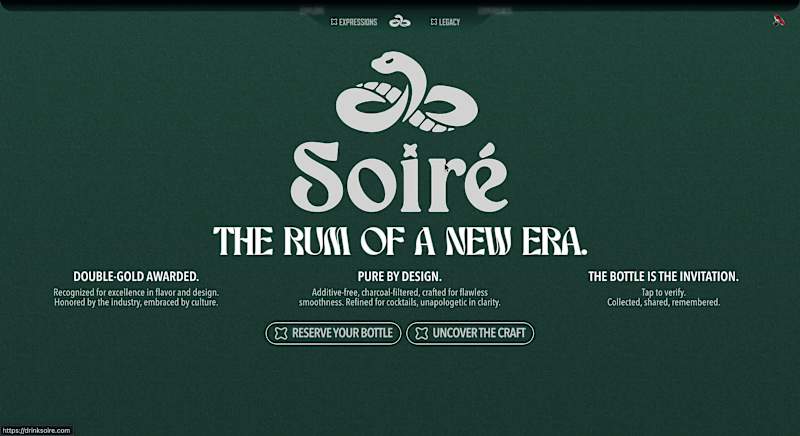This screenshot has height=436, width=800.
Task: Click the Uncover the Craft button
Action: point(470,334)
